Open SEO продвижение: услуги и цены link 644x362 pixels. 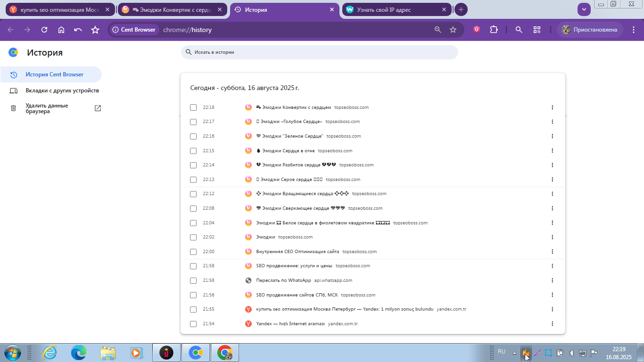(294, 266)
